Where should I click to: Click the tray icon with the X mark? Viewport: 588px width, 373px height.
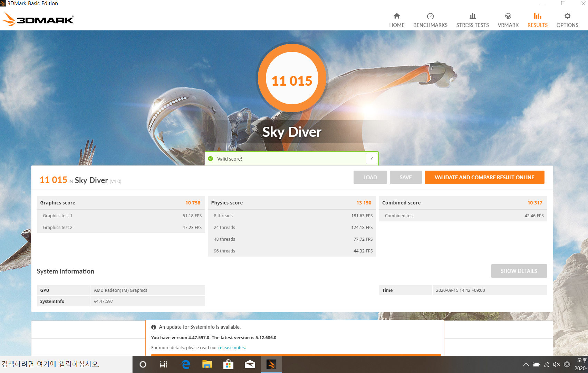coord(567,364)
